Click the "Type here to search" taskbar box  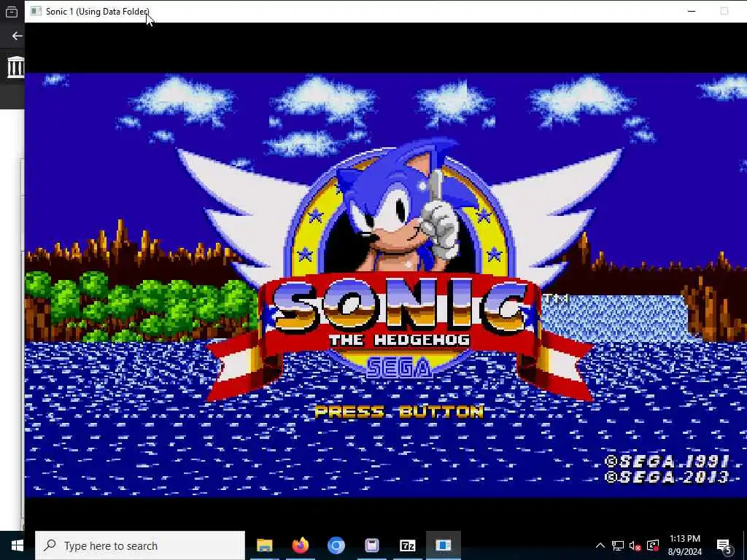pyautogui.click(x=140, y=545)
